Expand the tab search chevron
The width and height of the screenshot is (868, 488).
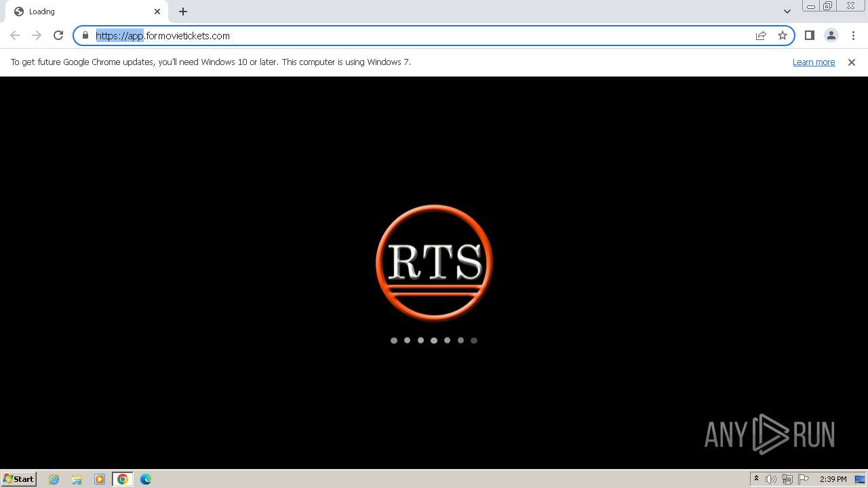click(x=787, y=12)
